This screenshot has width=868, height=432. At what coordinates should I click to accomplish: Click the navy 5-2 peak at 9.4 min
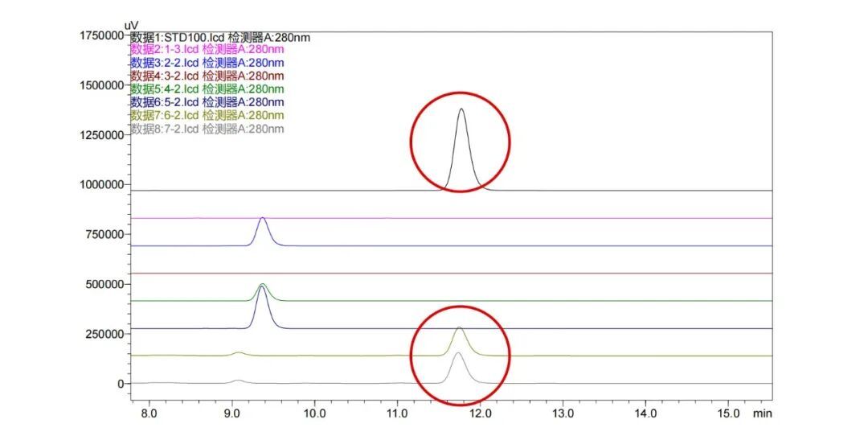pyautogui.click(x=262, y=288)
